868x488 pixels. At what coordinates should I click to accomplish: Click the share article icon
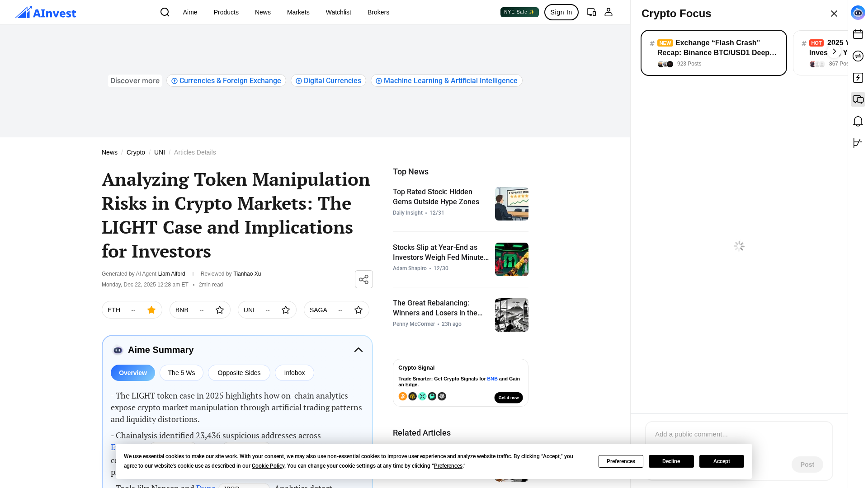(363, 279)
